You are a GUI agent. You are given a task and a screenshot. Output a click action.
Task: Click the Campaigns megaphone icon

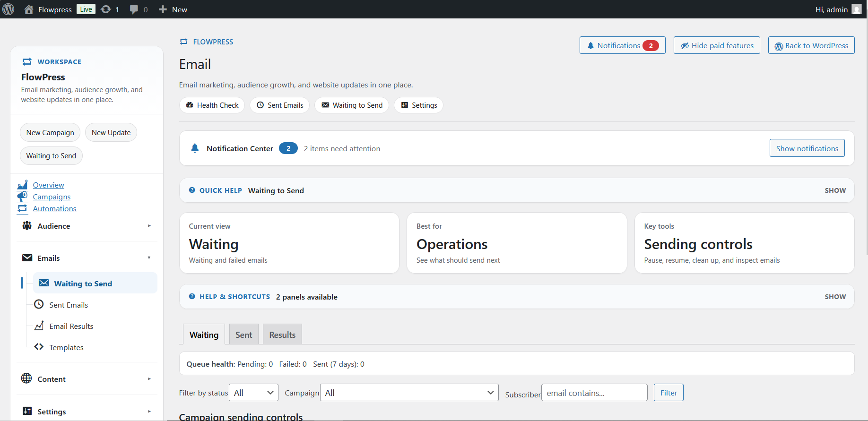[x=22, y=197]
